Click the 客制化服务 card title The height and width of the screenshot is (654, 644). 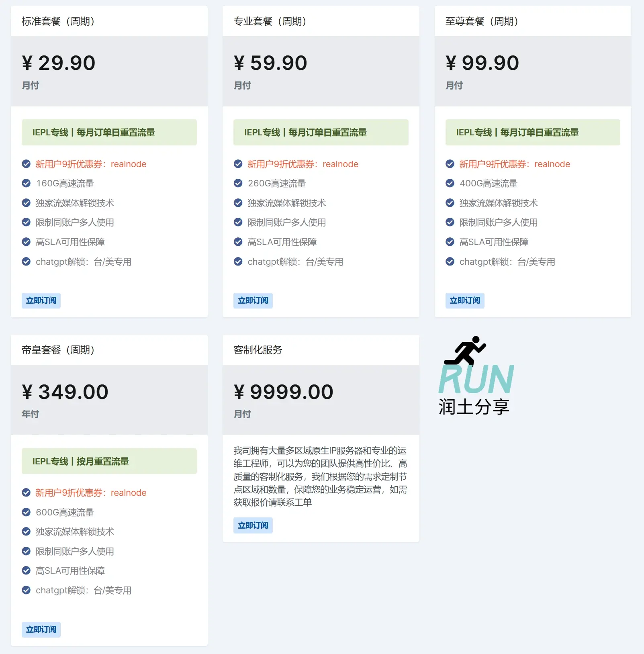(258, 350)
